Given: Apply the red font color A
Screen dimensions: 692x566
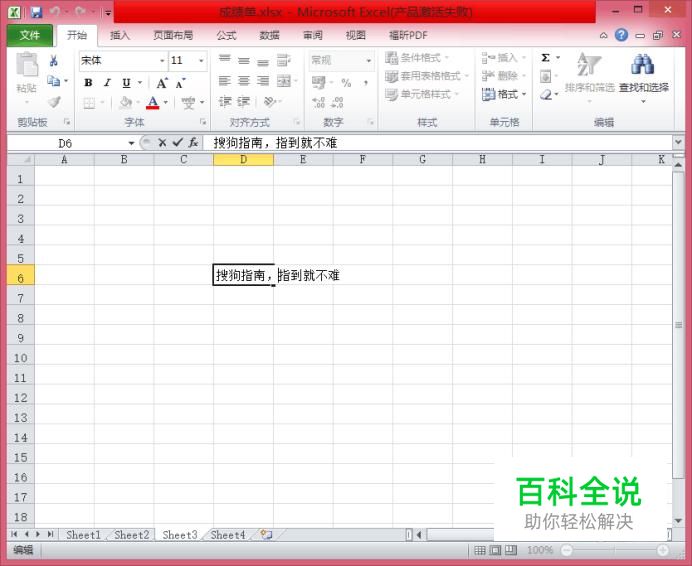Looking at the screenshot, I should coord(153,102).
